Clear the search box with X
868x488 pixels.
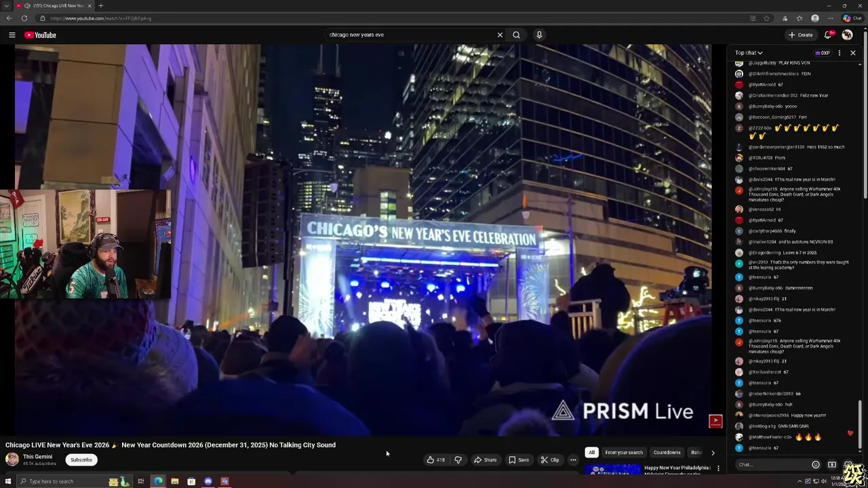[500, 35]
